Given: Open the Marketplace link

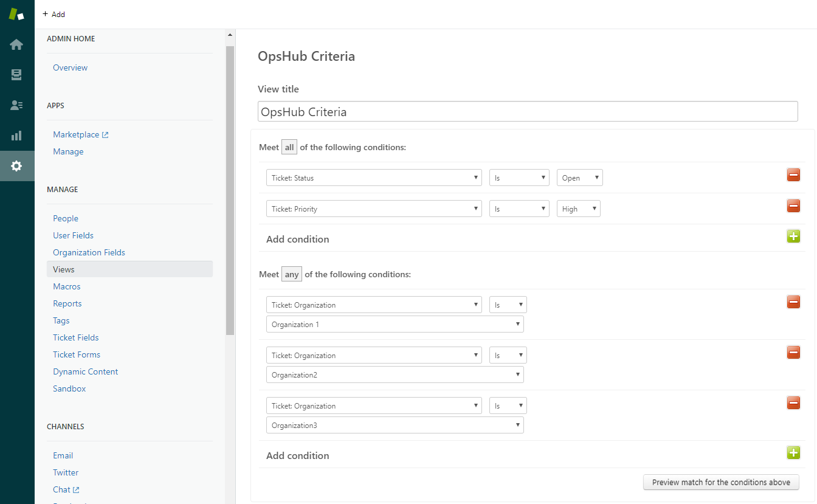Looking at the screenshot, I should coord(76,134).
